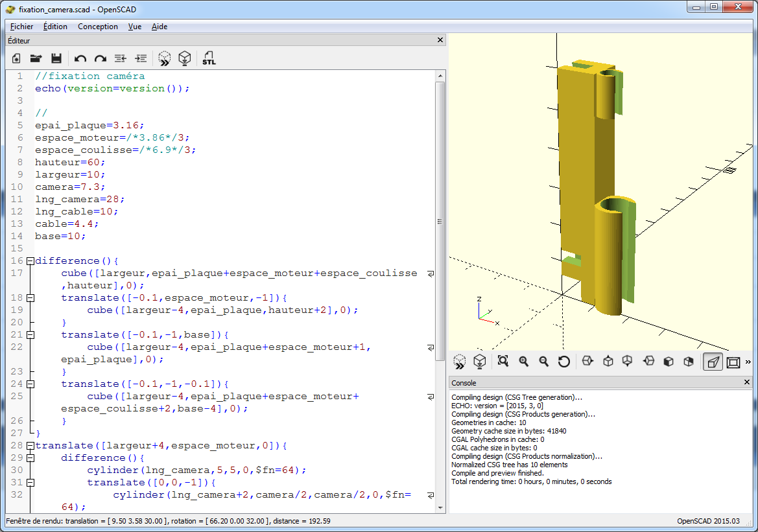
Task: Collapse the translate block at line 28
Action: 30,446
